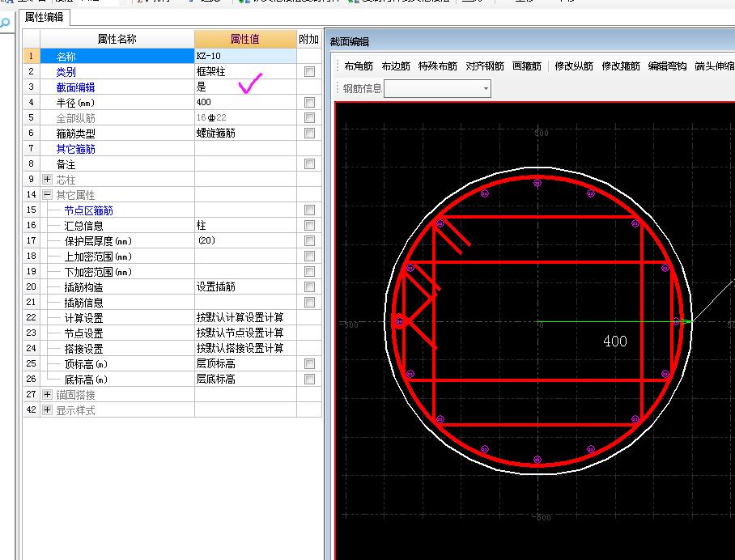Toggle 附加 checkbox for 备注 row

[x=309, y=164]
